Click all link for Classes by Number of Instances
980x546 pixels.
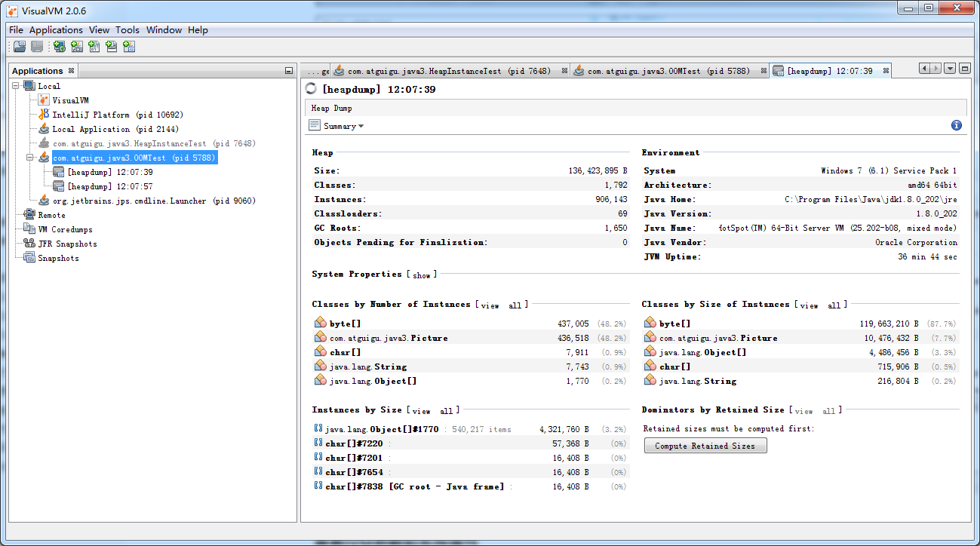tap(515, 305)
